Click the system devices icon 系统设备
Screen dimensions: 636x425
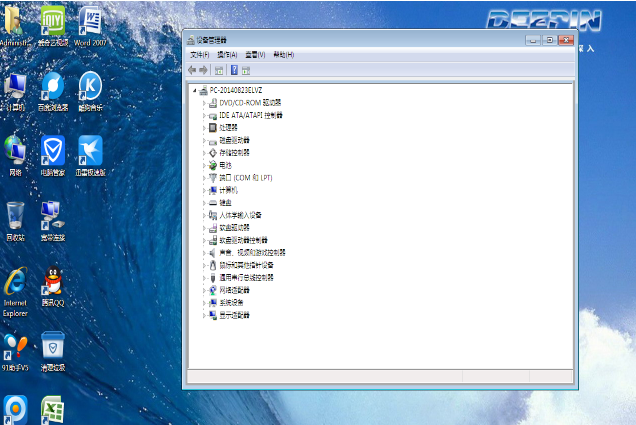(x=213, y=303)
